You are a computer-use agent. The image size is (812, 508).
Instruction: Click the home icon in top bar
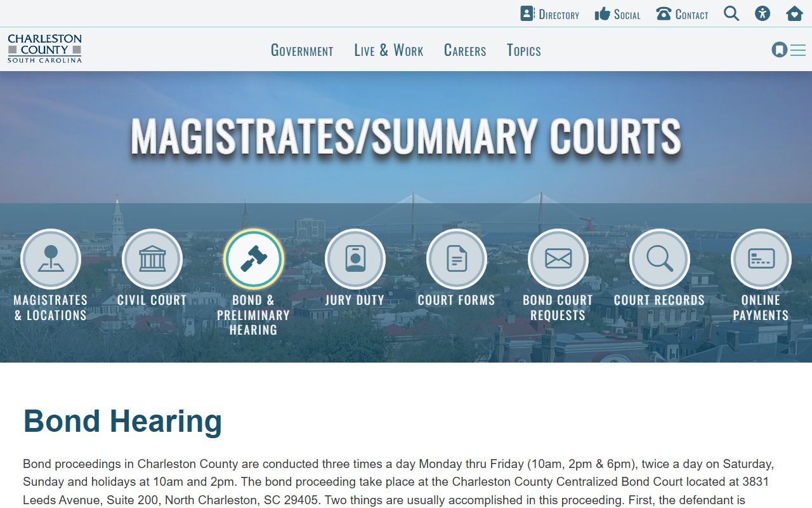795,13
